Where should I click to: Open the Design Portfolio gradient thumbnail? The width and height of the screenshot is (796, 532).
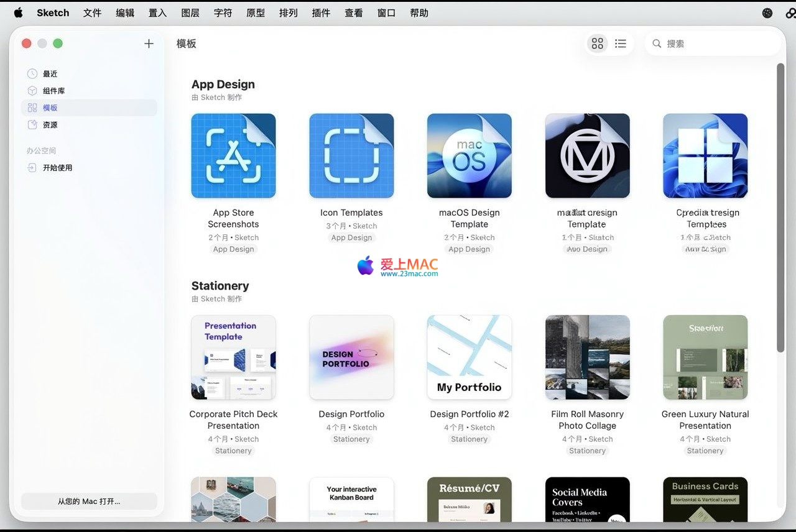(351, 357)
